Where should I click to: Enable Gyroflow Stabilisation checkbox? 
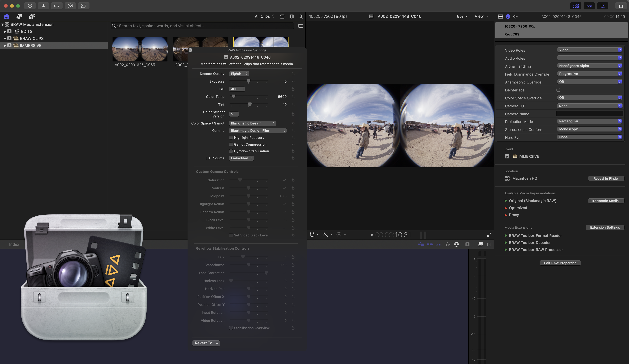(x=231, y=151)
